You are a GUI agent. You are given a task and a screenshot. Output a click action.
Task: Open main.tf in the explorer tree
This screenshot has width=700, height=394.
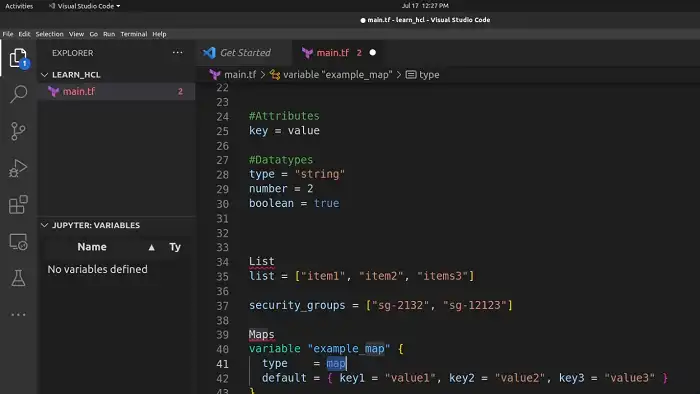116,91
